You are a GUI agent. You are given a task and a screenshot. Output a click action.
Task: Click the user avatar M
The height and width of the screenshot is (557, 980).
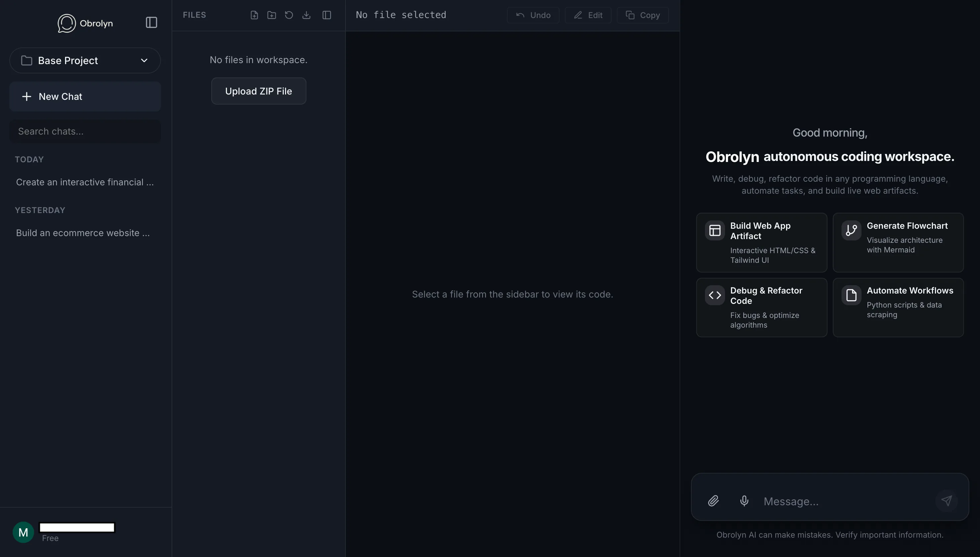(23, 532)
